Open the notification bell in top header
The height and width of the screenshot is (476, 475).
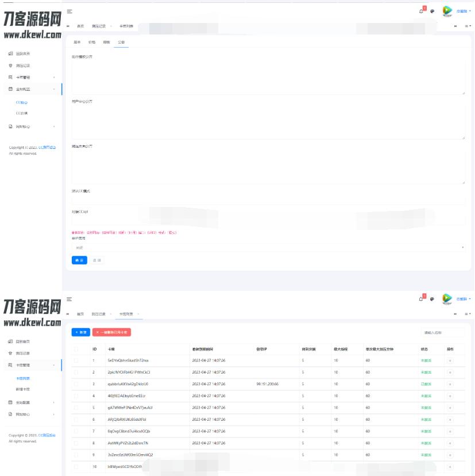click(x=421, y=10)
